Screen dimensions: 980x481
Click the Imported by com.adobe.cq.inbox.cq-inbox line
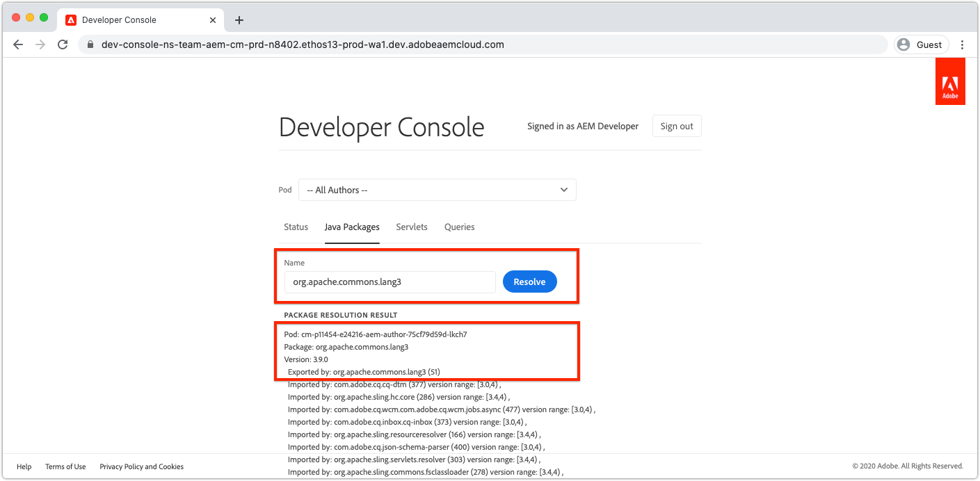coord(407,422)
